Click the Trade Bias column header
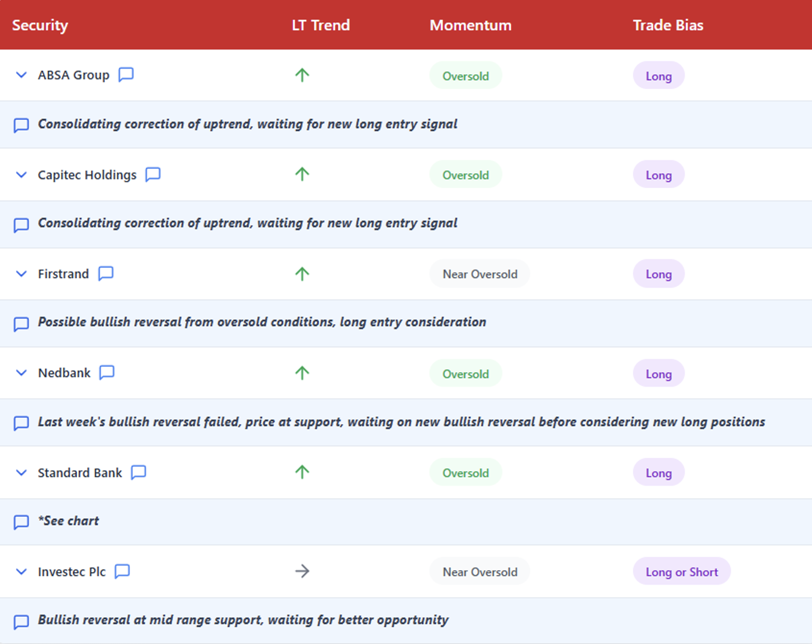This screenshot has height=644, width=812. point(668,25)
